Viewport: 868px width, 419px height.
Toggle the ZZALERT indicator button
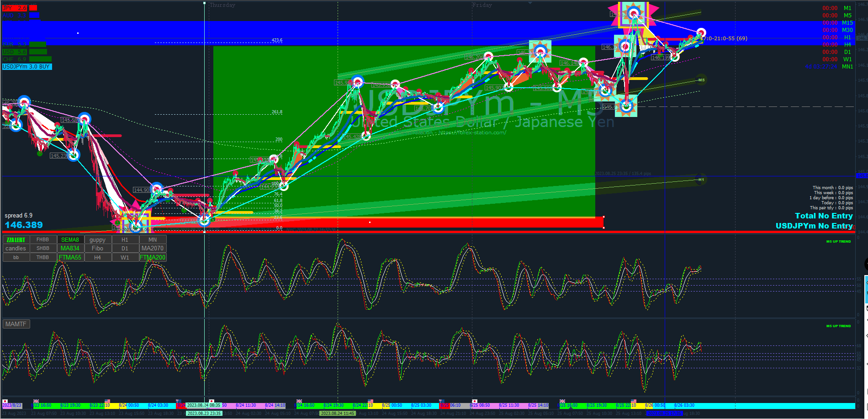pos(16,240)
